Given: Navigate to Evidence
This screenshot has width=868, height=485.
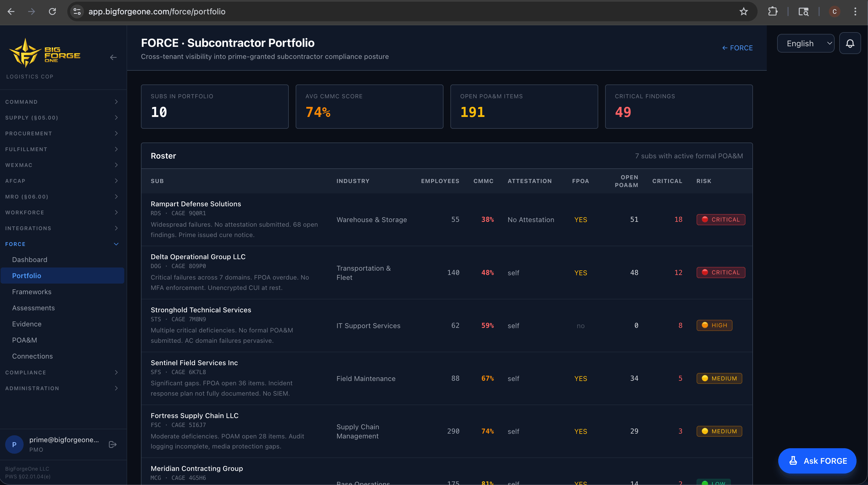Looking at the screenshot, I should [x=62, y=324].
